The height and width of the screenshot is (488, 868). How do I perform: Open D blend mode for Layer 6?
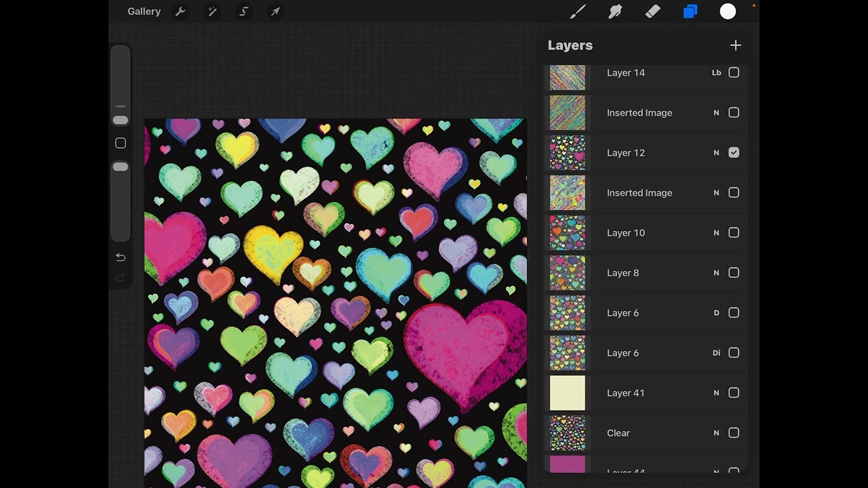(716, 312)
